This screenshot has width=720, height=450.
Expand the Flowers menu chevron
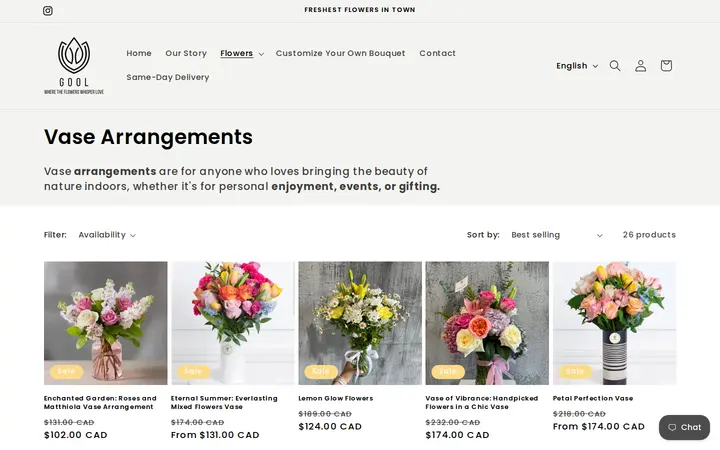tap(261, 54)
